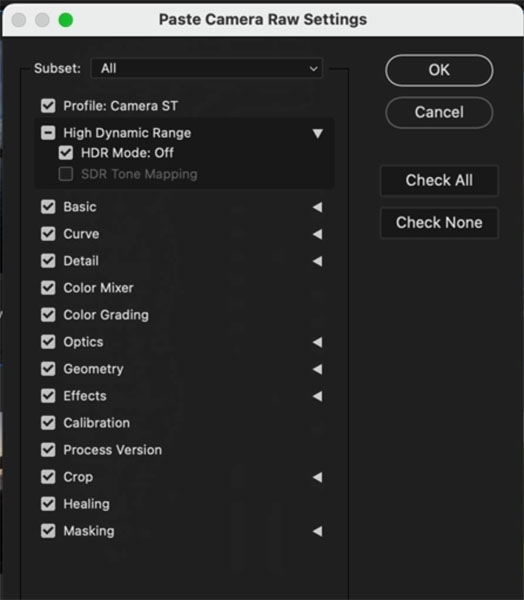The width and height of the screenshot is (524, 600).
Task: Uncheck HDR Mode: Off checkbox
Action: coord(66,153)
